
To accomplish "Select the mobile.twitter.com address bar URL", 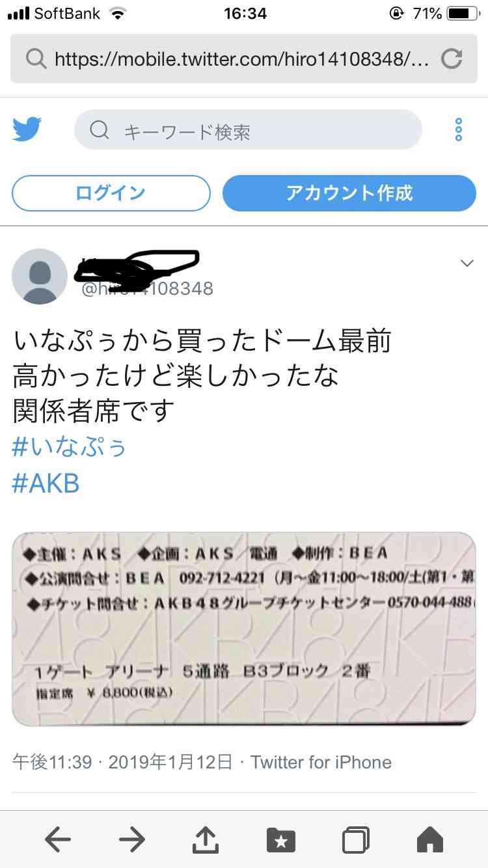I will point(242,60).
